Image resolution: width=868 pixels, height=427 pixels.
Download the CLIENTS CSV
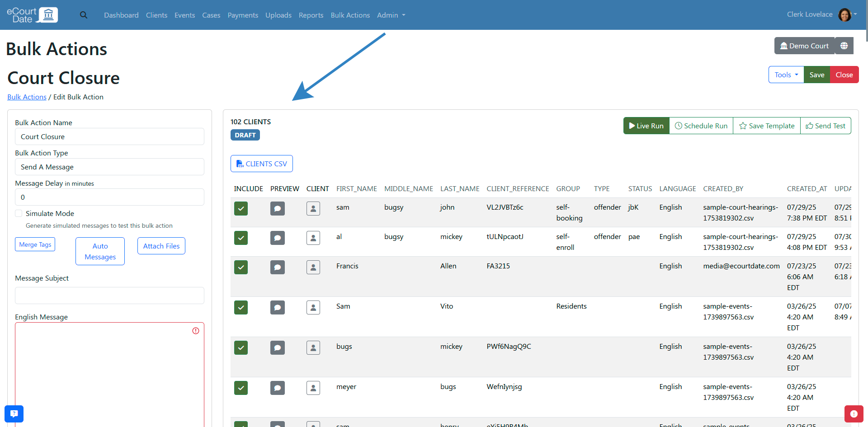click(x=262, y=164)
